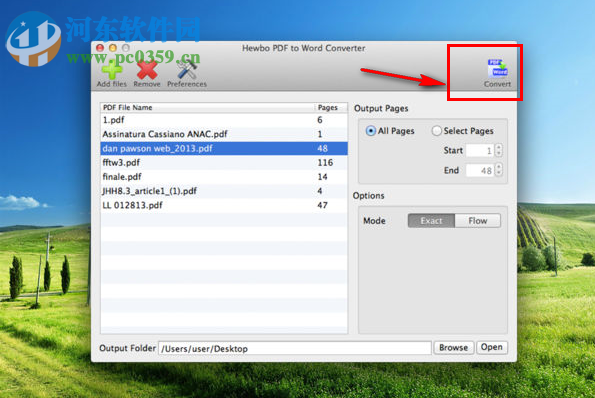This screenshot has width=595, height=398.
Task: Click the Remove red X icon
Action: coord(147,69)
